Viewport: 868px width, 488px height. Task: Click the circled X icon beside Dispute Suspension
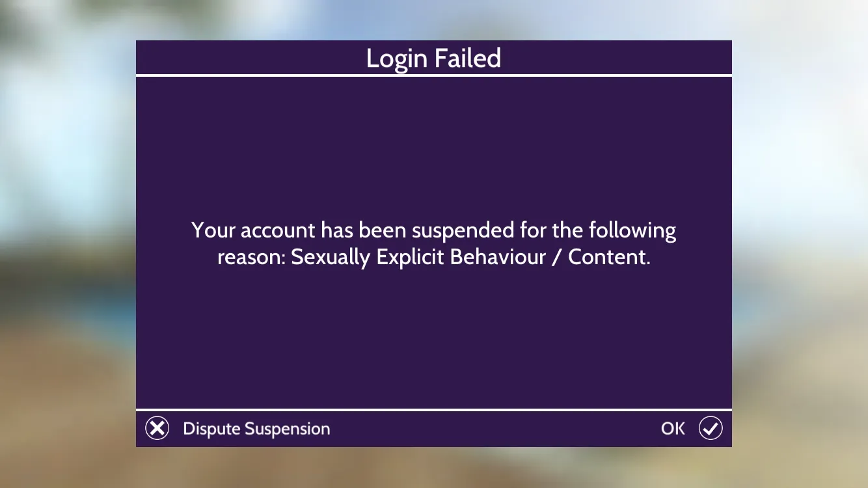click(157, 429)
